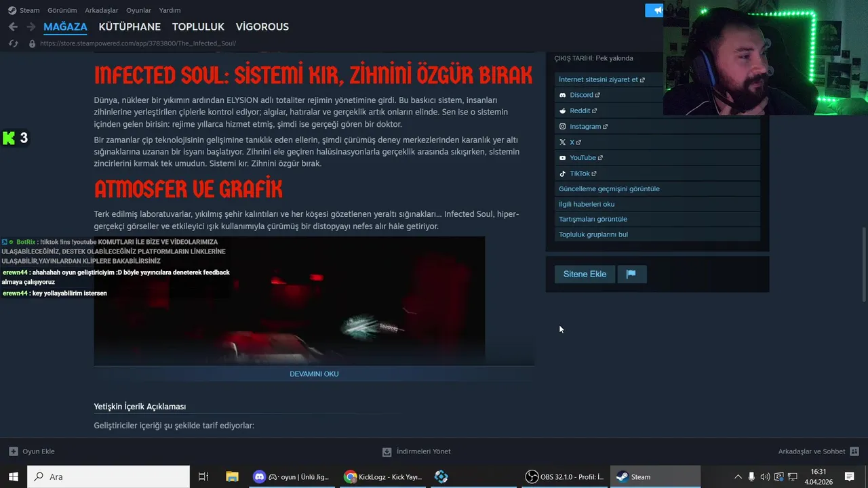Screen dimensions: 868x488
Task: Click the ÇIKIŞ TARİHİ: Pek yakında text
Action: pos(593,58)
